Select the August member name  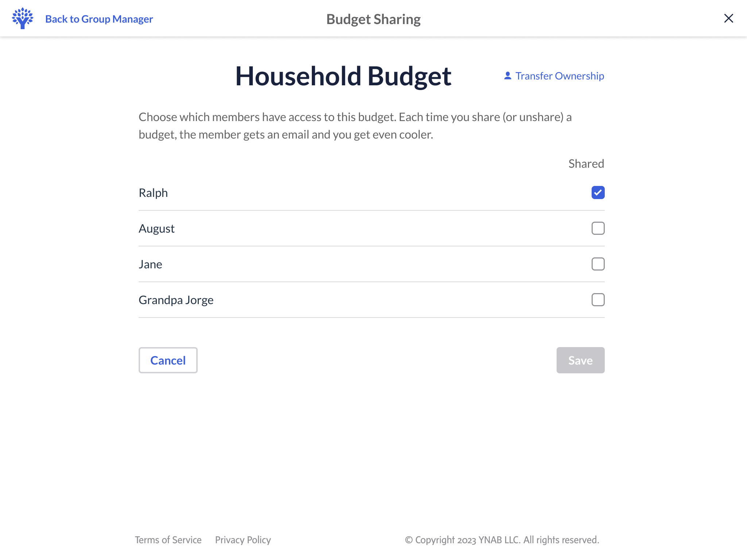(156, 229)
